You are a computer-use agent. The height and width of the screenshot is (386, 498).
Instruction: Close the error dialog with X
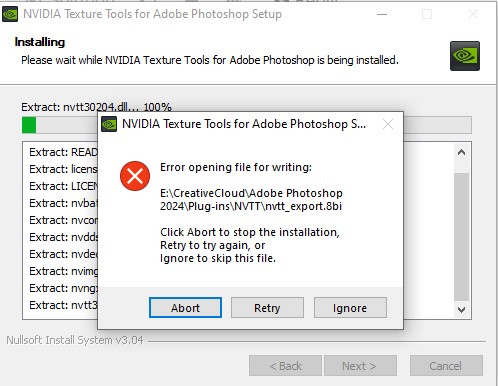coord(388,124)
